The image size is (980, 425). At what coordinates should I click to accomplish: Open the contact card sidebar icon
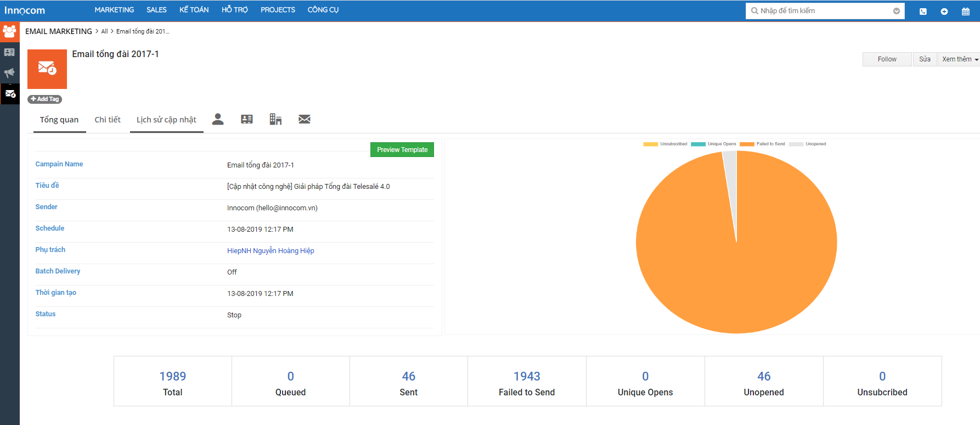[x=9, y=52]
